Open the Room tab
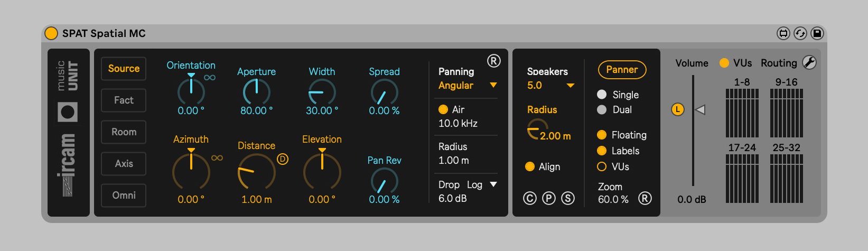Screen dimensions: 868x251 124,132
